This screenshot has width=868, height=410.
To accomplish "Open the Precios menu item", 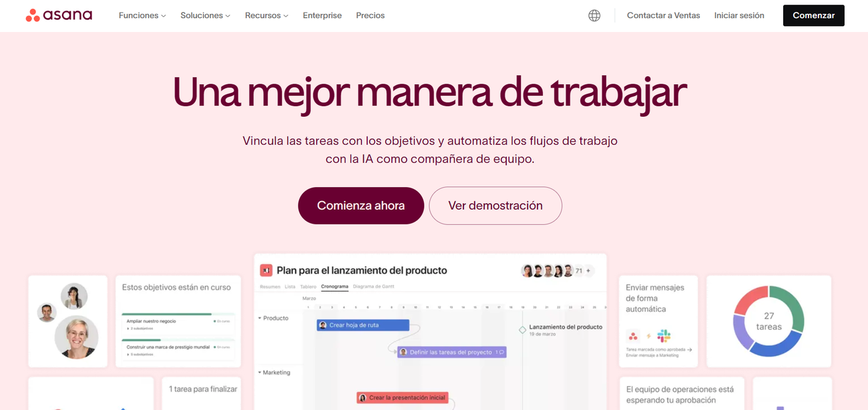I will point(371,15).
